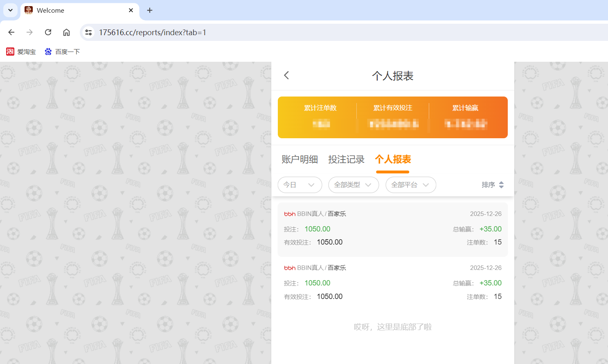Open the 爱淘宝 bookmark

tap(21, 52)
